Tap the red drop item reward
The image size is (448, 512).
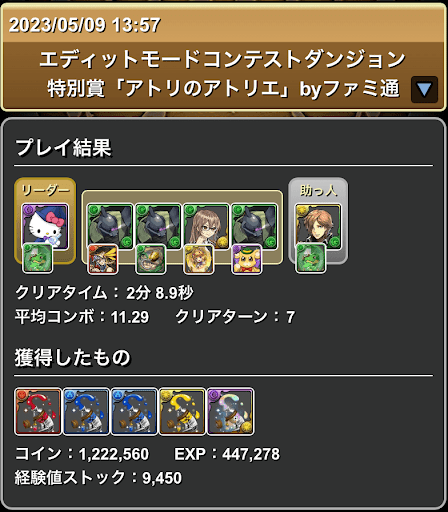tap(38, 412)
